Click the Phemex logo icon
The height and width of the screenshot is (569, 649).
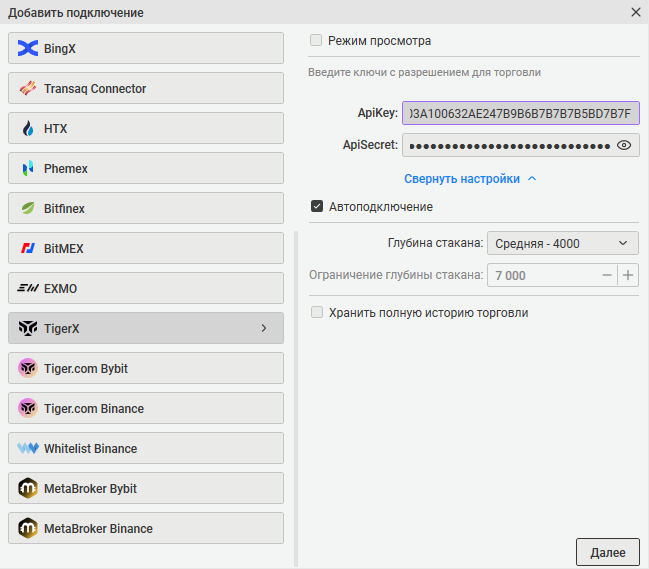(x=28, y=168)
